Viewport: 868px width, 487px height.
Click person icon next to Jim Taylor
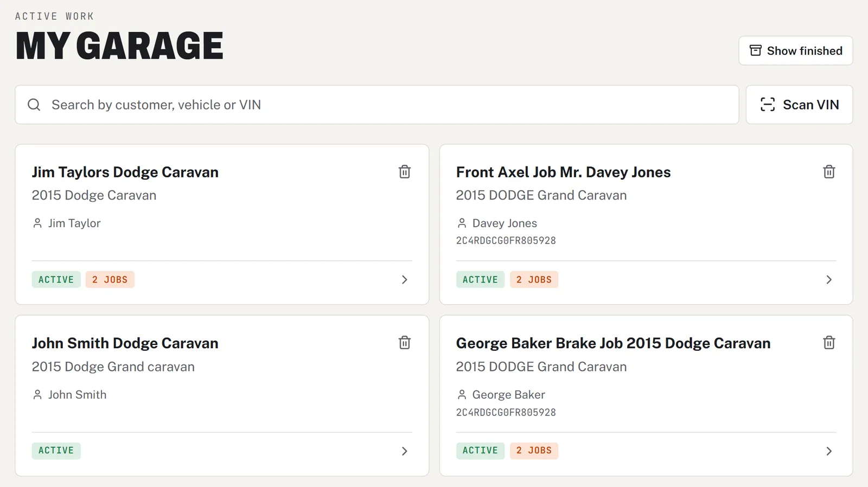coord(37,223)
